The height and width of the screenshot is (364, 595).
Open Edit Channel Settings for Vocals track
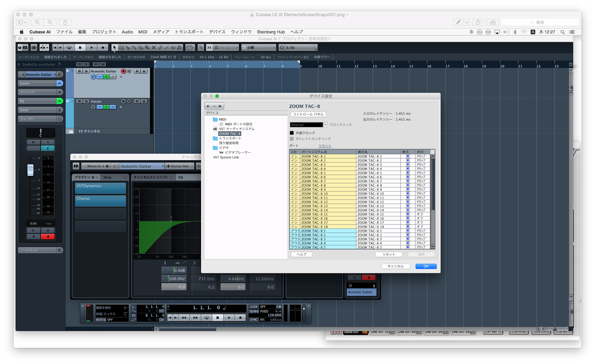pyautogui.click(x=93, y=107)
